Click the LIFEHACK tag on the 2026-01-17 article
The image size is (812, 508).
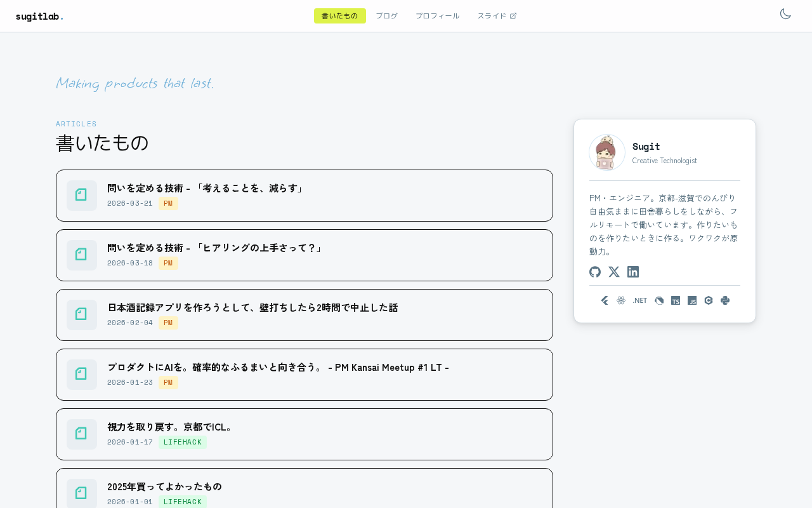coord(183,442)
